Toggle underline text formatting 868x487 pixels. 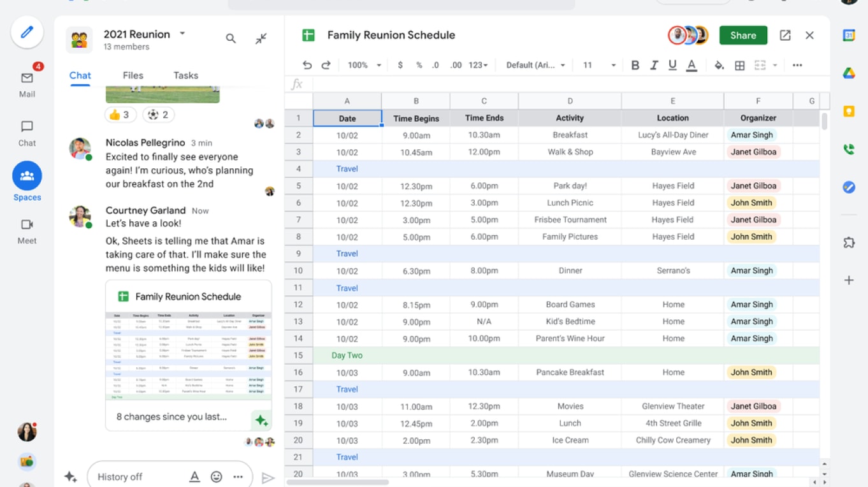coord(672,65)
